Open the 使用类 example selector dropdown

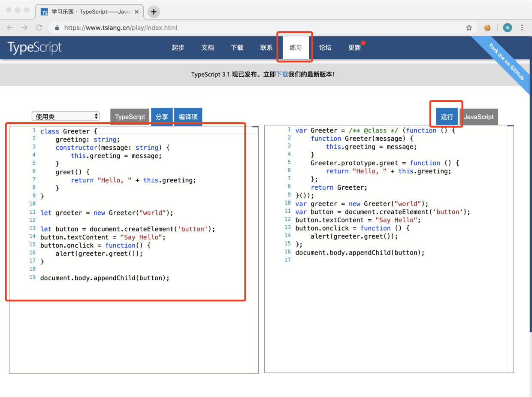coord(65,116)
